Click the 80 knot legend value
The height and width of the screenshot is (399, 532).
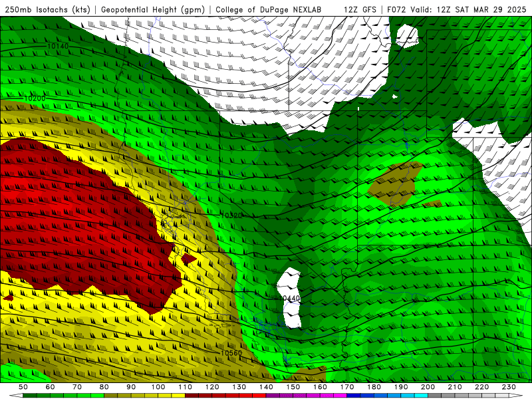(104, 387)
